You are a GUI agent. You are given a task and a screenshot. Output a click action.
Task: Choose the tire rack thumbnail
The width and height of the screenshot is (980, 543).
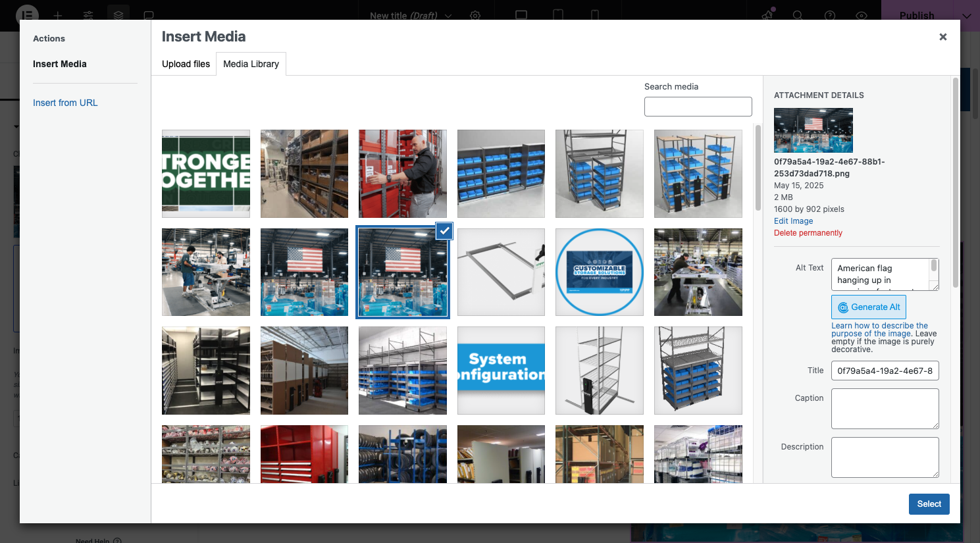[403, 454]
